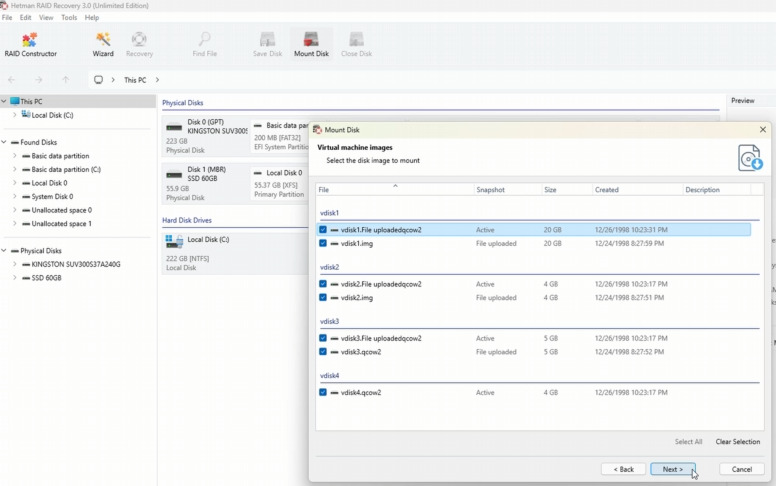Select Unallocated space 1 tree item

tap(61, 224)
